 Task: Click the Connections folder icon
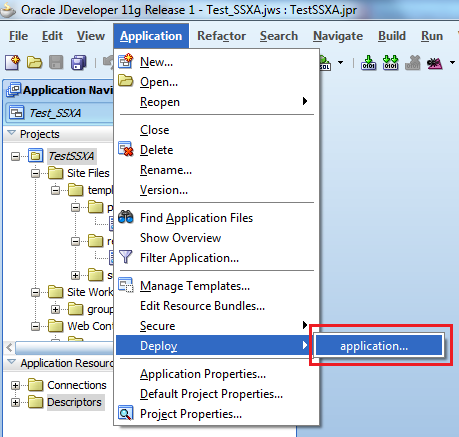35,385
